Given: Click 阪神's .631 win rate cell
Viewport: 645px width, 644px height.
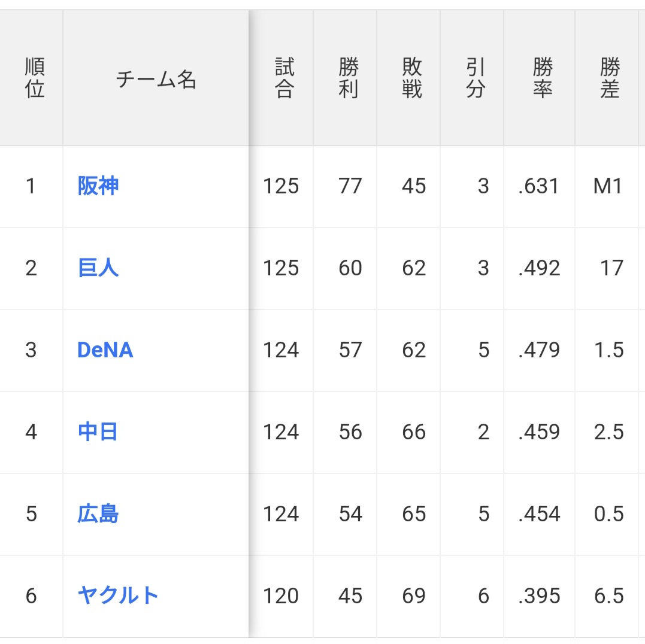Looking at the screenshot, I should click(x=539, y=186).
